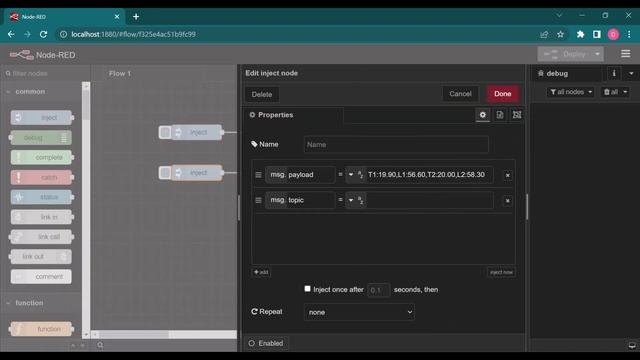Screen dimensions: 640x360
Task: Click the Done button
Action: (x=502, y=94)
